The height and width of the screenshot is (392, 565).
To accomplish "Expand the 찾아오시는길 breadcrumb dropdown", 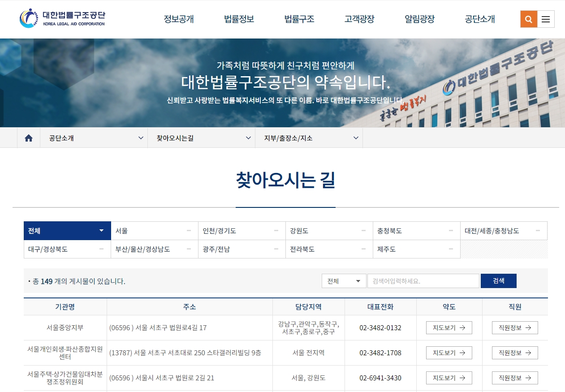I will [x=202, y=138].
